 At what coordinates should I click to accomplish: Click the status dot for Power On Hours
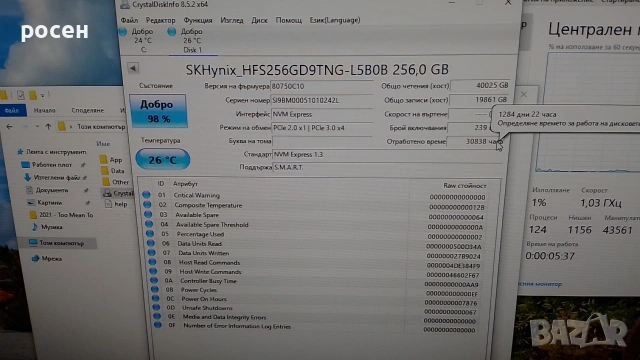tap(156, 298)
